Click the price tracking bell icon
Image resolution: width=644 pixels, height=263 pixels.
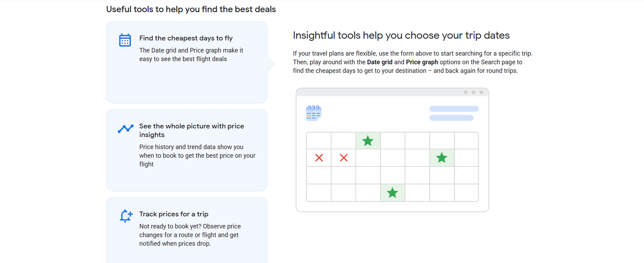(x=126, y=216)
